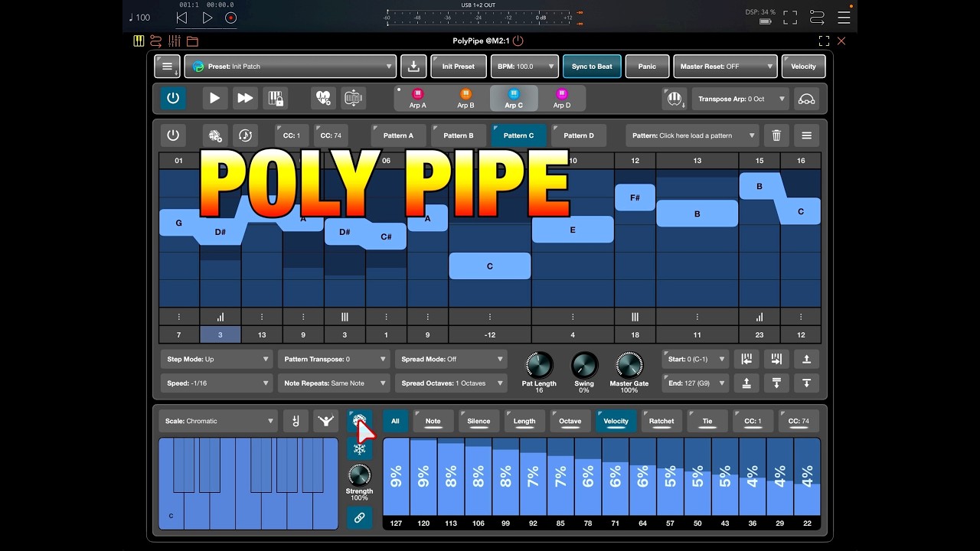Image resolution: width=980 pixels, height=551 pixels.
Task: Click the value 18 cell under step 12
Action: click(635, 334)
